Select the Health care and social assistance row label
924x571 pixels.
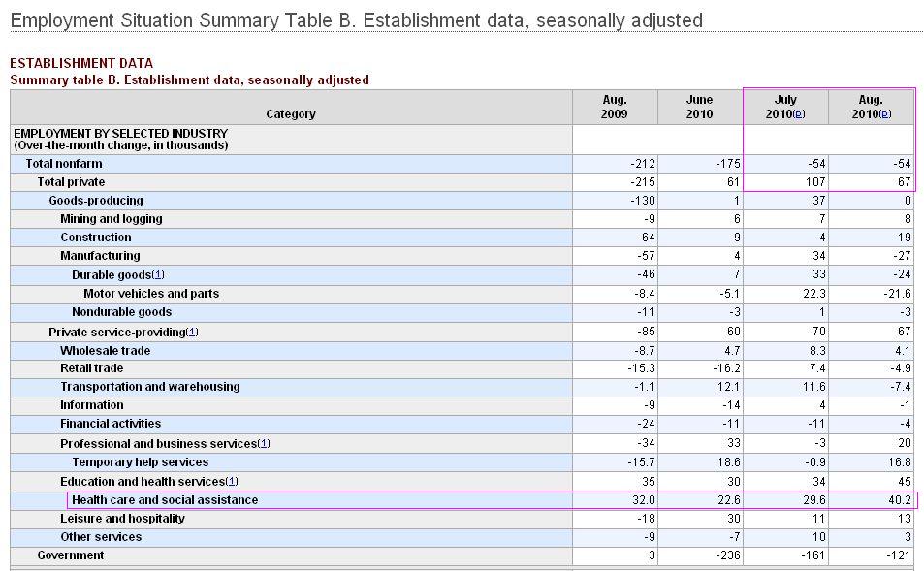click(x=165, y=500)
